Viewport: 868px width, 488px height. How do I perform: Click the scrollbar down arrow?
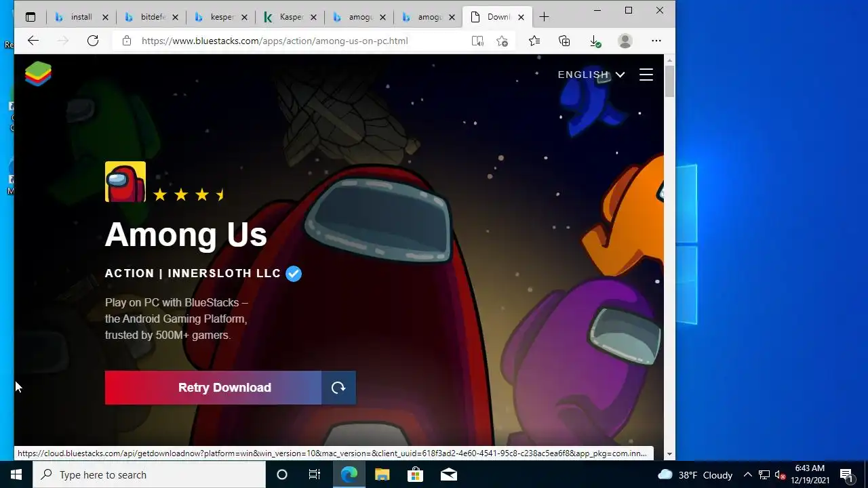(x=669, y=454)
